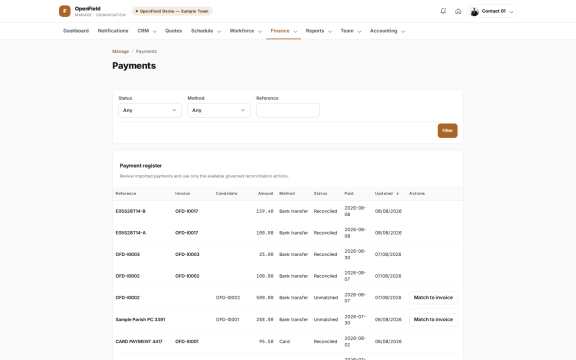
Task: Click the sort arrow beside Updated
Action: [397, 194]
